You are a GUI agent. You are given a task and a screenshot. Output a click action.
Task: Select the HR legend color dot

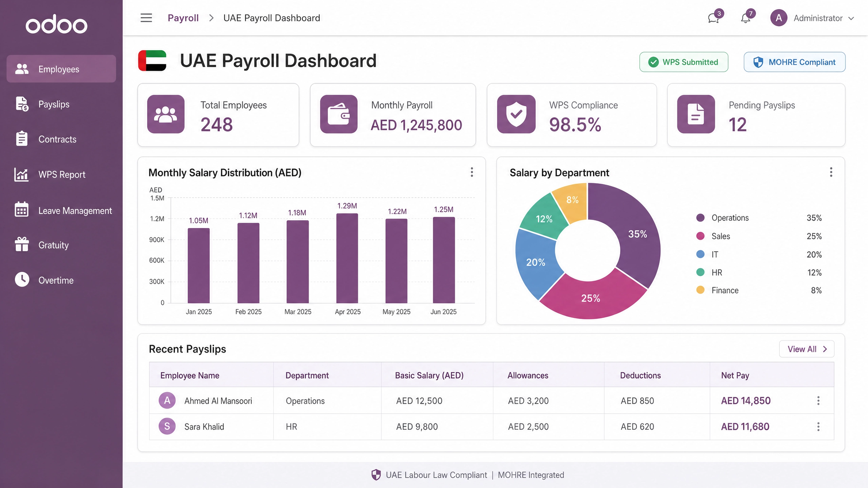701,272
